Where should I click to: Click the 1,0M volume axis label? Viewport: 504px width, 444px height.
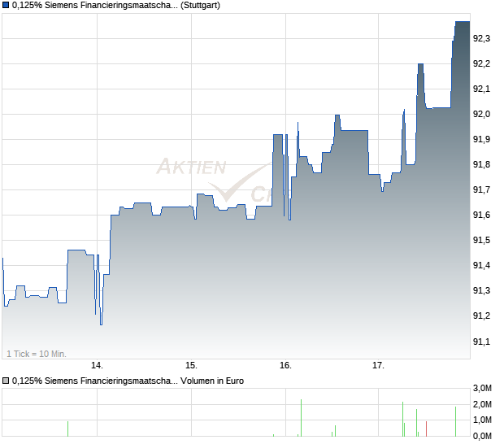[482, 420]
